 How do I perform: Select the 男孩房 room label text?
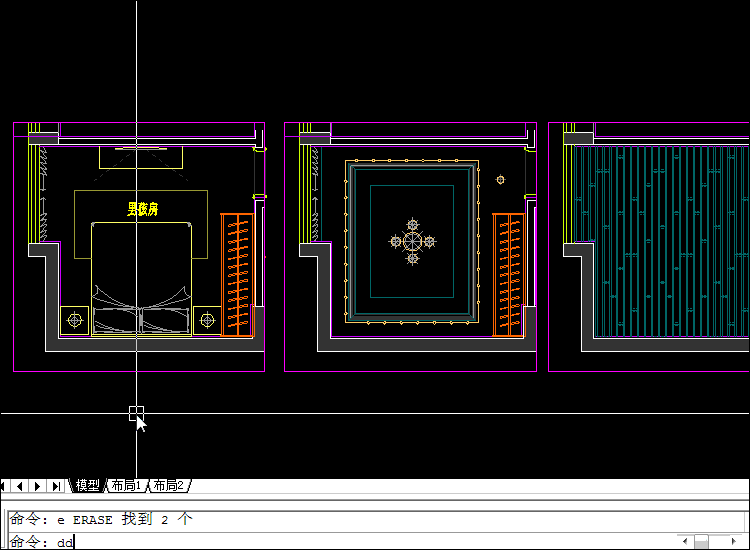click(143, 209)
